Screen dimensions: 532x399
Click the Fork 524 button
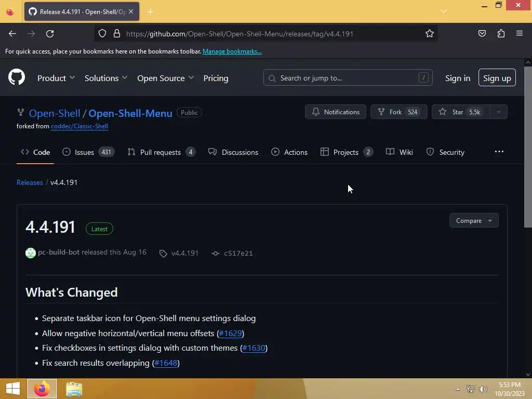coord(398,112)
